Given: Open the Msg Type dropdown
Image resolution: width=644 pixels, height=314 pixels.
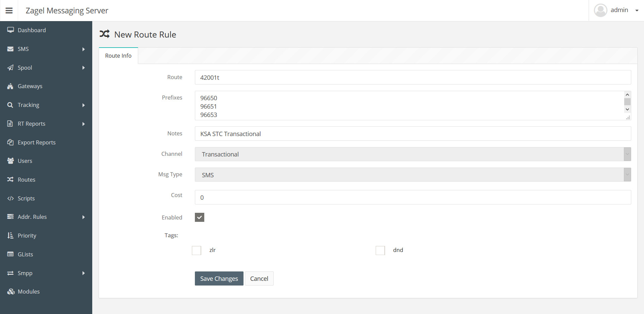Looking at the screenshot, I should coord(413,175).
